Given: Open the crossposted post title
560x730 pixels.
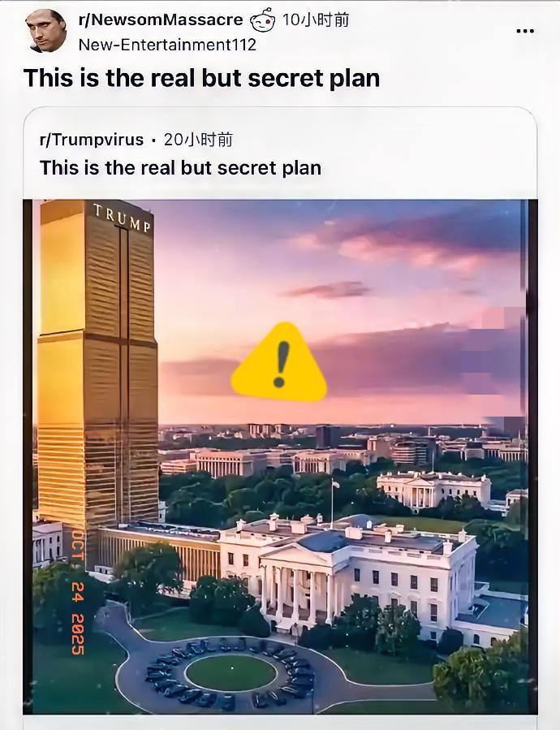Looking at the screenshot, I should pyautogui.click(x=180, y=168).
